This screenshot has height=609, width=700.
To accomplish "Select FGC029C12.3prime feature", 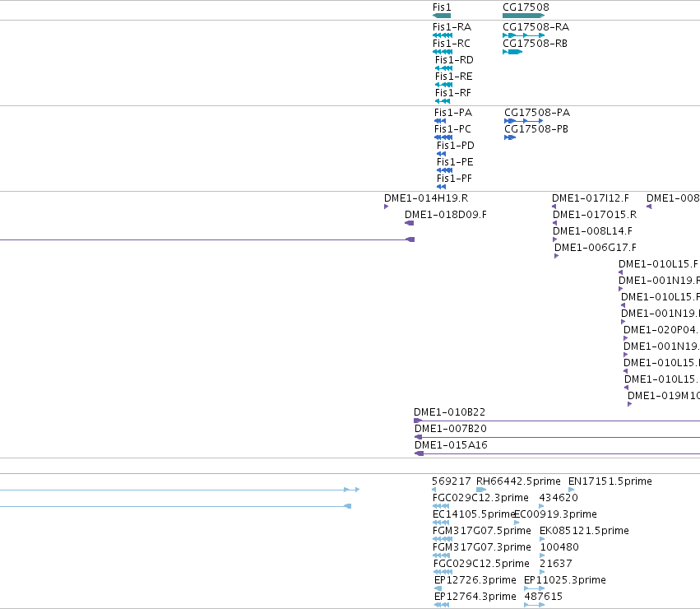I will [x=480, y=498].
